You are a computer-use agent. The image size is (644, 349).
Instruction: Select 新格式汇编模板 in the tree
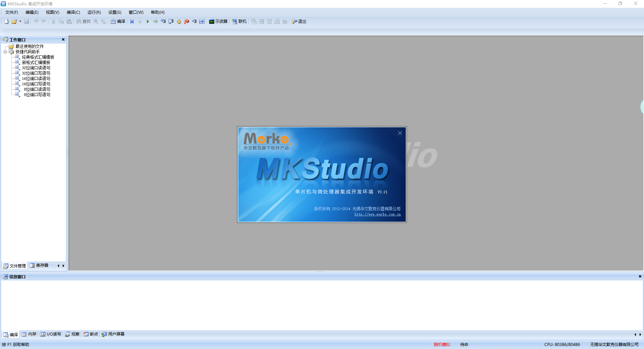pos(36,62)
